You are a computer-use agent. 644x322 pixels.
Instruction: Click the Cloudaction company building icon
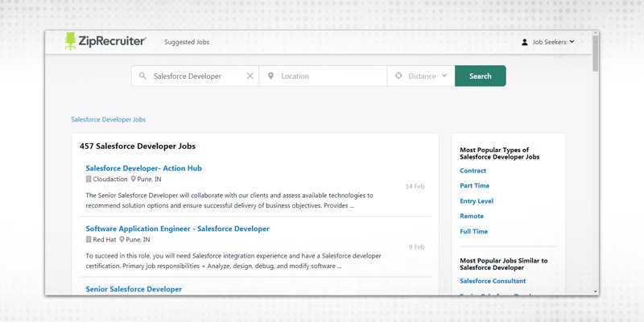click(89, 180)
